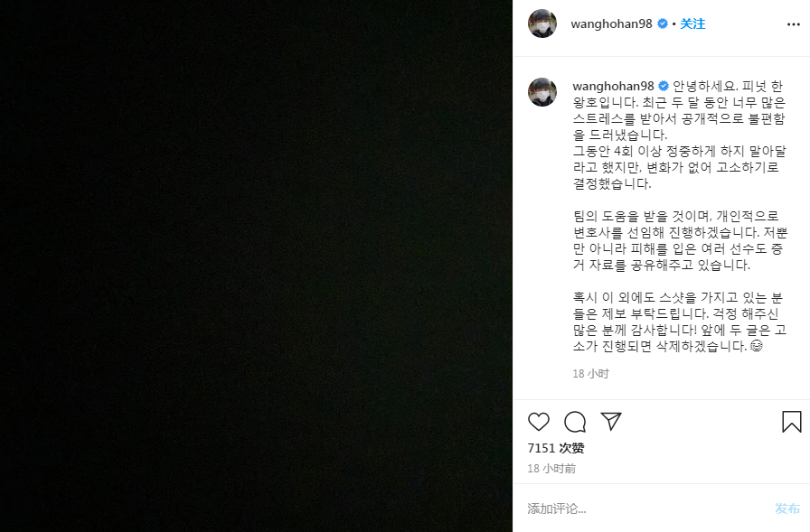This screenshot has width=810, height=532.
Task: Click the 关注 follow button
Action: (692, 23)
